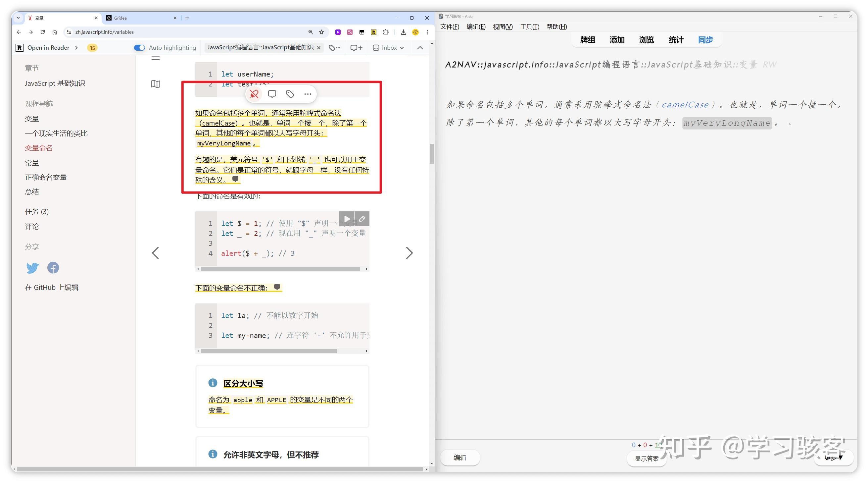Add a document note with the comment-plus icon

356,48
